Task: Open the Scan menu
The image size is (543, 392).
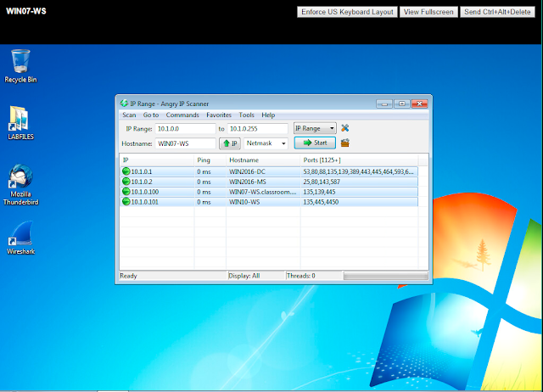Action: coord(129,115)
